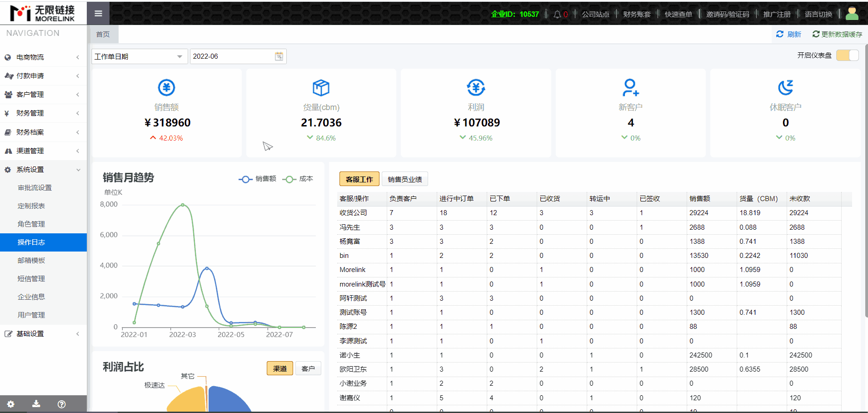Image resolution: width=868 pixels, height=413 pixels.
Task: Select 操作日志 in the sidebar
Action: 31,242
